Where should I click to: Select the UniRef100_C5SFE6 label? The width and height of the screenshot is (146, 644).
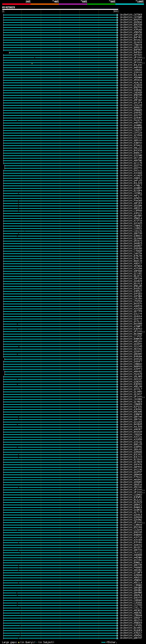(131, 301)
